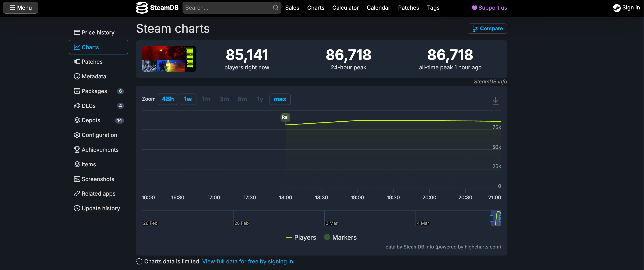Click the left navigator range handle
This screenshot has height=270, width=644.
(x=491, y=218)
